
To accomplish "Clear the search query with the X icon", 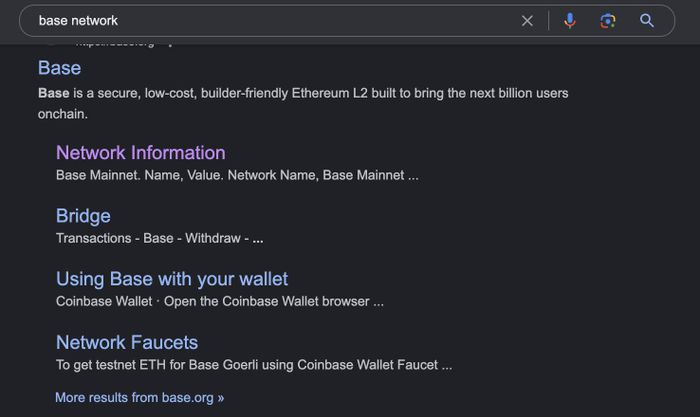I will (x=527, y=21).
